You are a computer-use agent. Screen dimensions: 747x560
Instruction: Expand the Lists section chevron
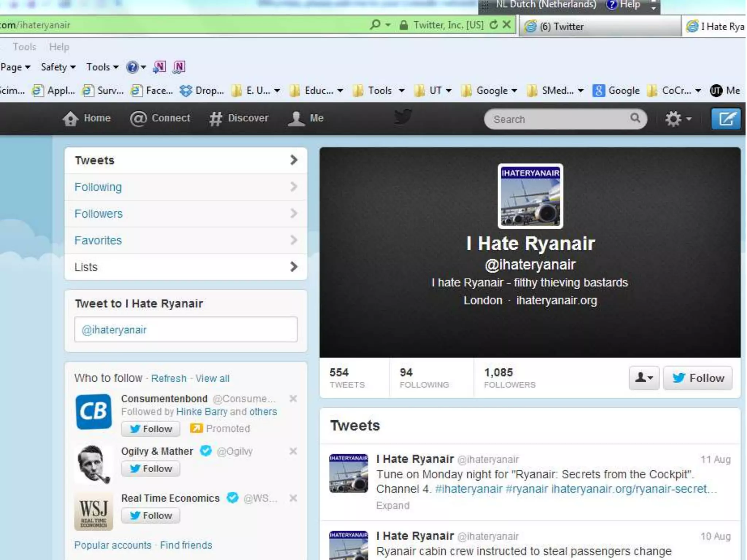pos(294,267)
